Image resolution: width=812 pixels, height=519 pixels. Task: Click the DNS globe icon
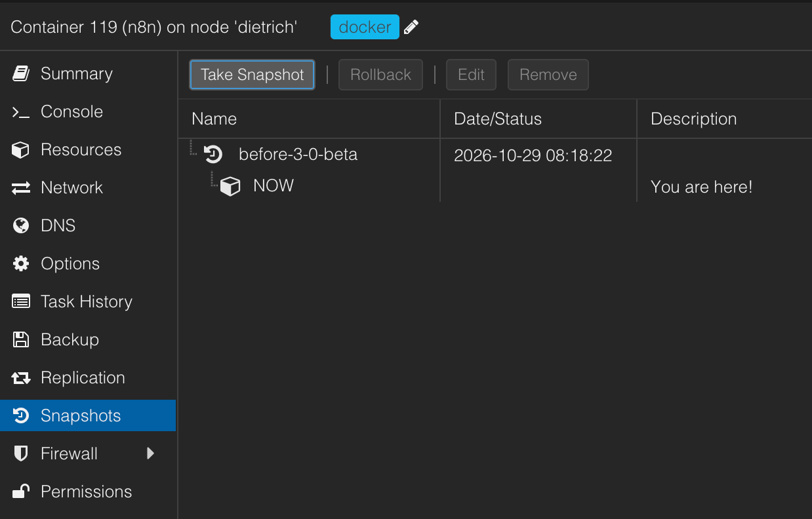click(21, 225)
